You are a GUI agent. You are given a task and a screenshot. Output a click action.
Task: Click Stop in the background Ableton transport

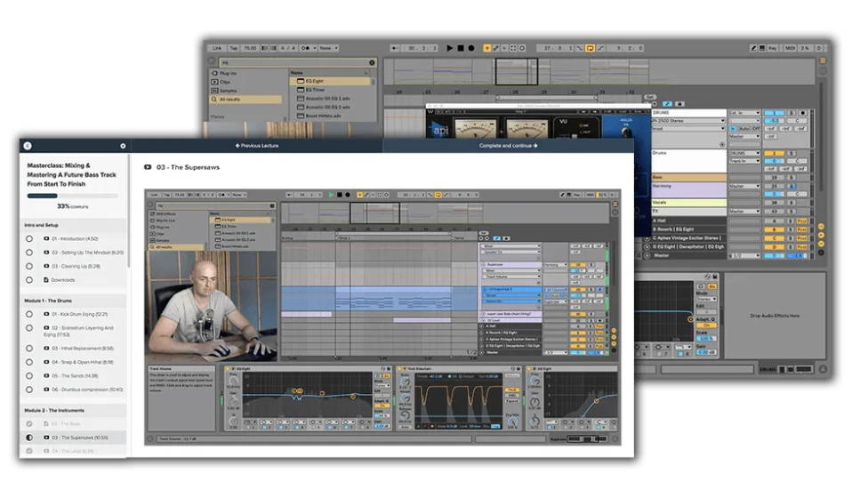[461, 48]
